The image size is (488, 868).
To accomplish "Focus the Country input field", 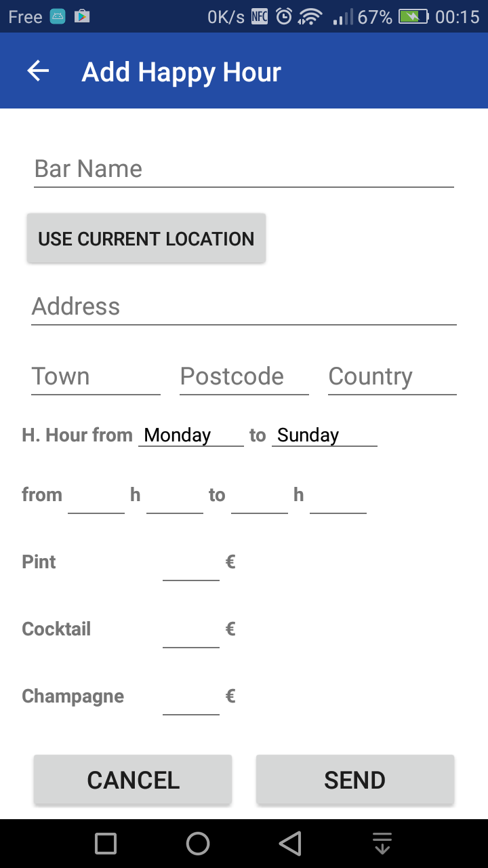I will pos(392,376).
